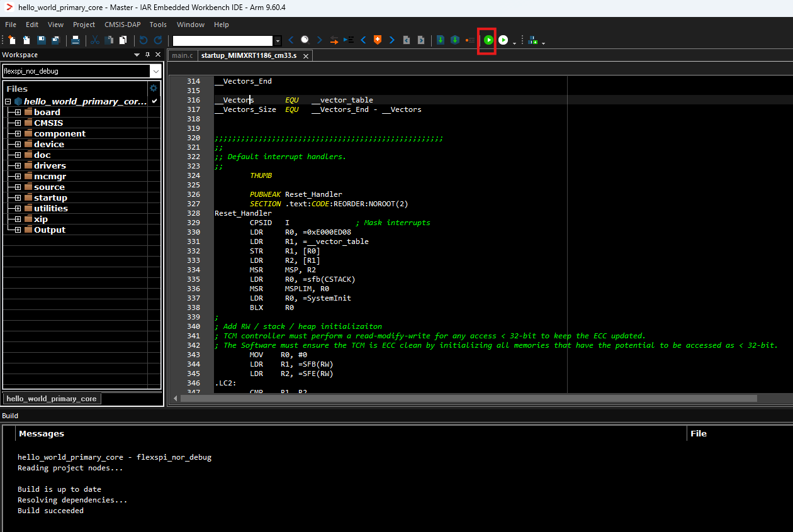The height and width of the screenshot is (532, 793).
Task: Close the startup_MIMXRT1186_cm33.s tab
Action: coord(305,56)
